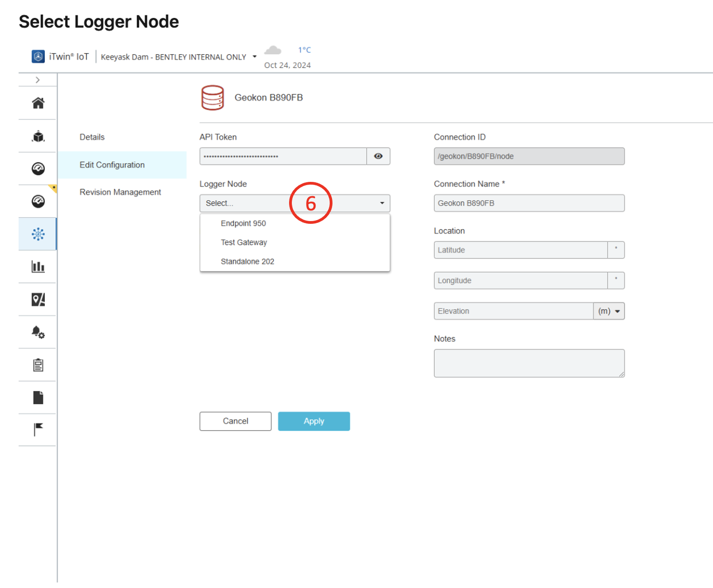This screenshot has height=588, width=713.
Task: Open the clipboard reports icon
Action: (38, 365)
